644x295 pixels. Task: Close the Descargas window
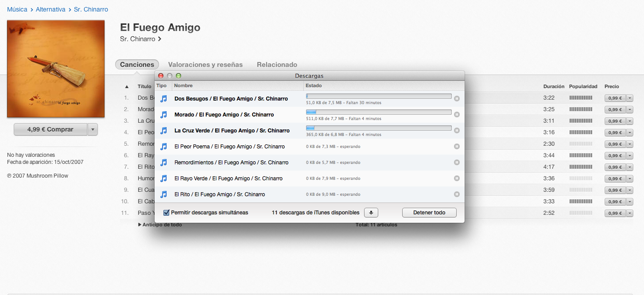(x=161, y=76)
